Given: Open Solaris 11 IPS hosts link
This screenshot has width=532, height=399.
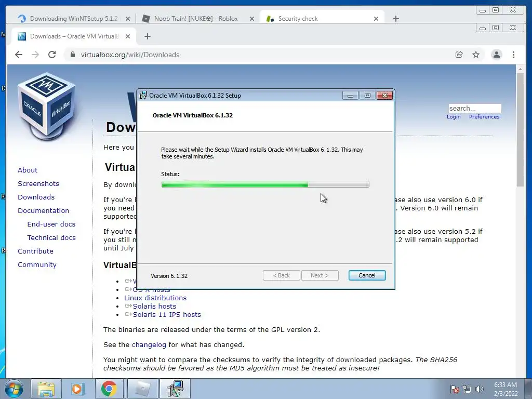Looking at the screenshot, I should [167, 315].
